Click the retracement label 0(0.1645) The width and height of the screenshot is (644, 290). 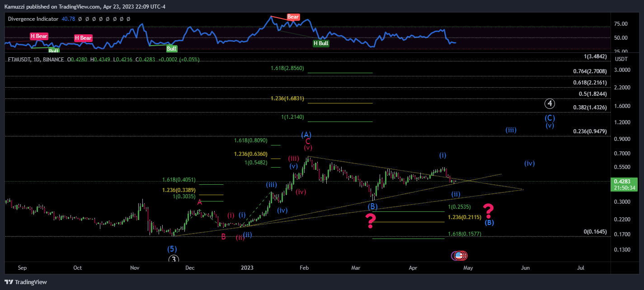(595, 231)
